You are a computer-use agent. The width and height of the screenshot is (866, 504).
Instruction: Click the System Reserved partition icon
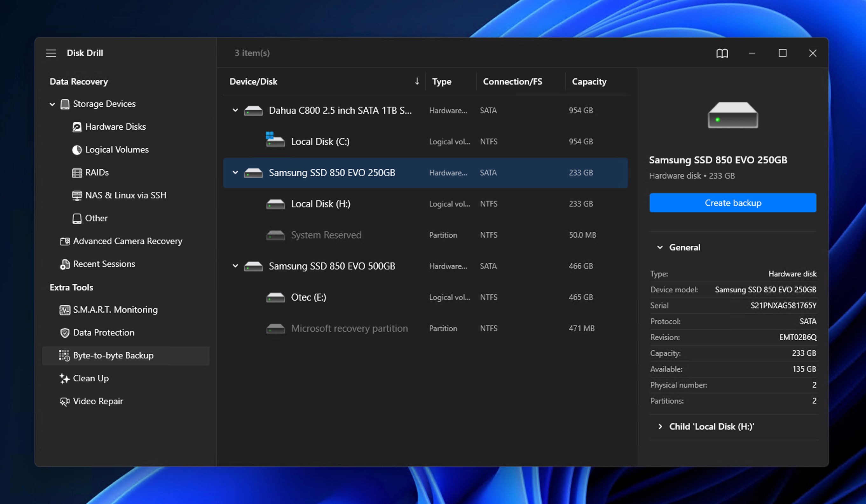pos(276,235)
